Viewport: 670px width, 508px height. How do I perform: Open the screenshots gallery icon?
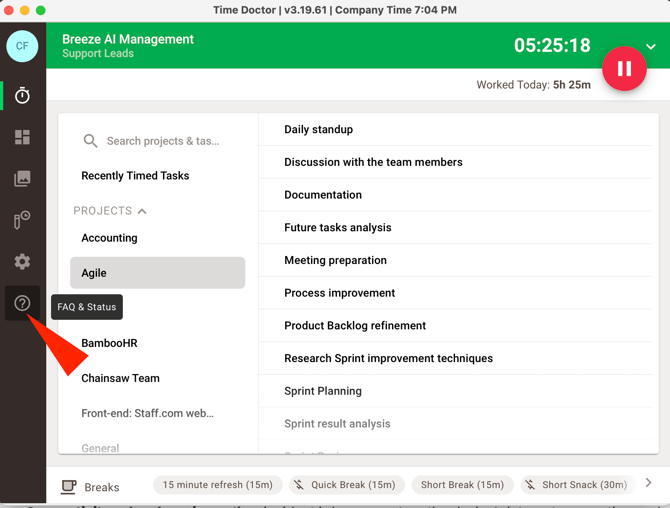(x=22, y=179)
